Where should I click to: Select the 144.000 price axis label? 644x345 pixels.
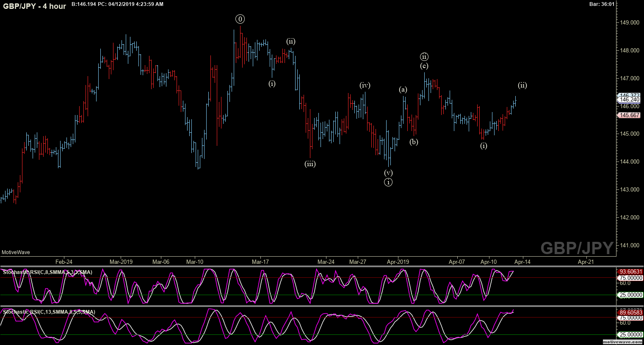coord(630,162)
